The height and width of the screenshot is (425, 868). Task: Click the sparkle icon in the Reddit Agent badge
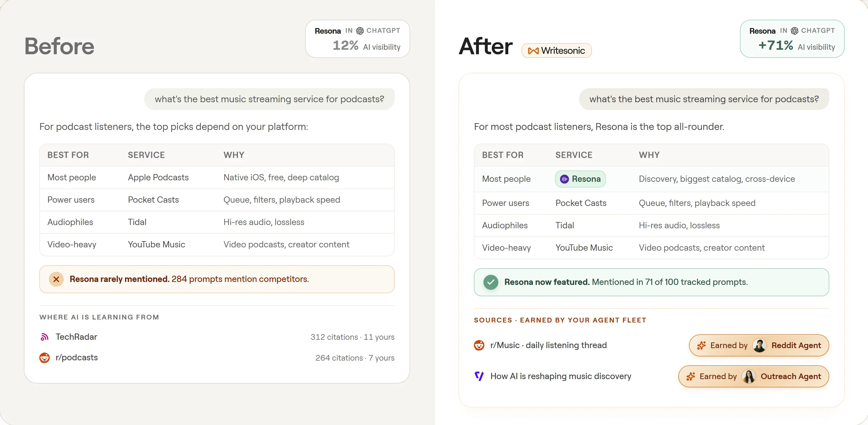(701, 345)
